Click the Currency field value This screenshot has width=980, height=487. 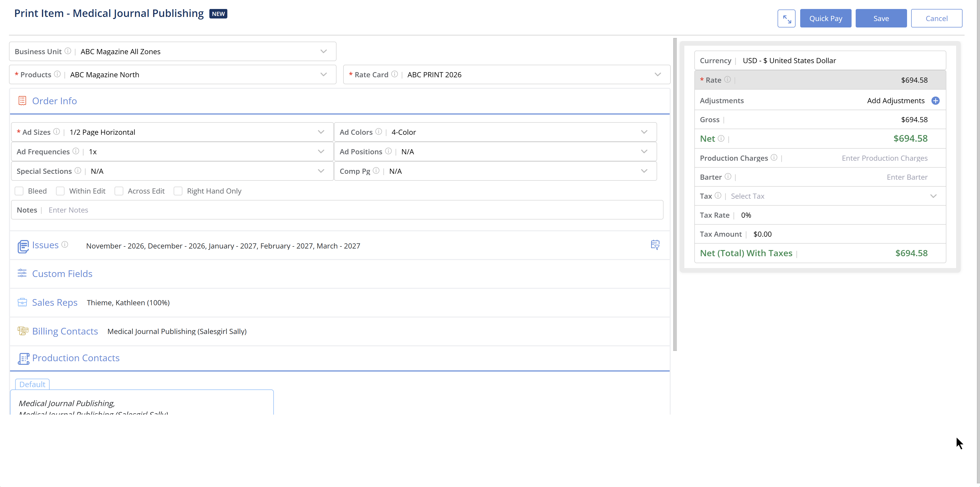tap(789, 60)
